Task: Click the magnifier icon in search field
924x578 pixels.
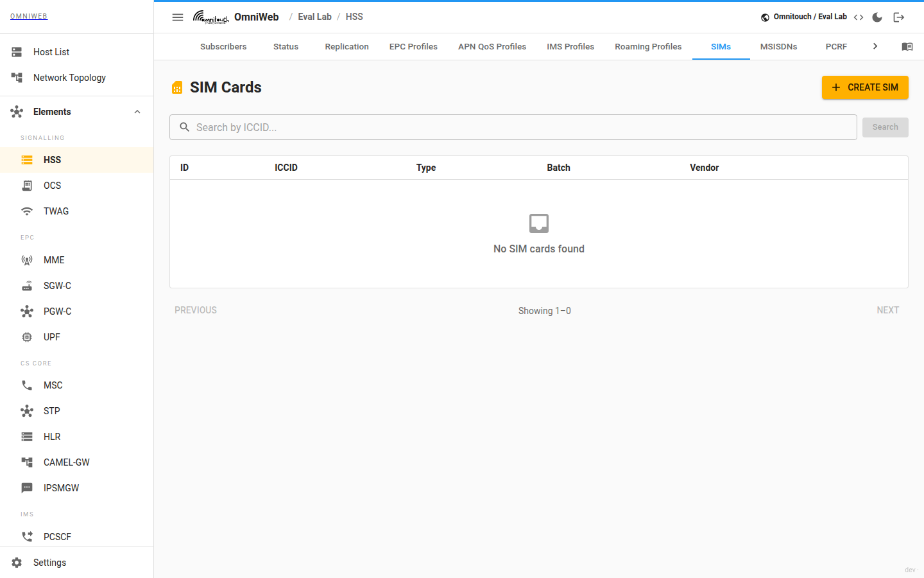Action: click(184, 127)
